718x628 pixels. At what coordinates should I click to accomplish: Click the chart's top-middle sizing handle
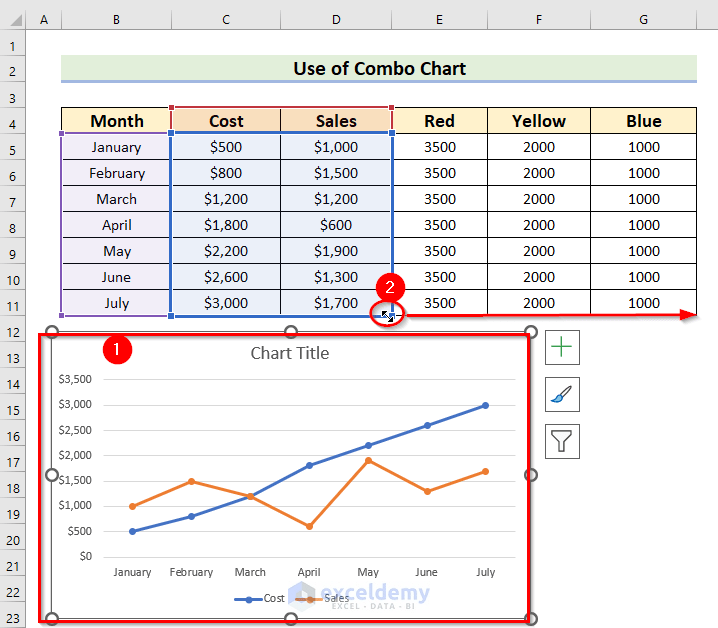[x=291, y=331]
